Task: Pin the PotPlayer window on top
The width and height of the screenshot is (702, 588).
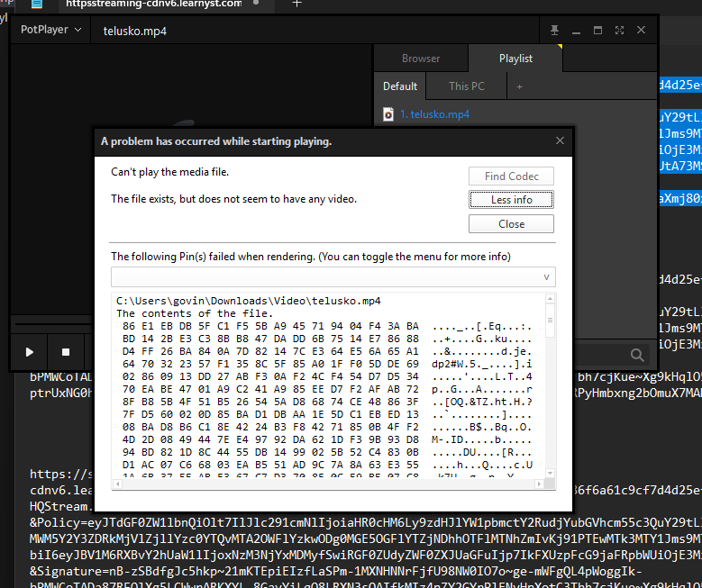Action: [x=554, y=30]
